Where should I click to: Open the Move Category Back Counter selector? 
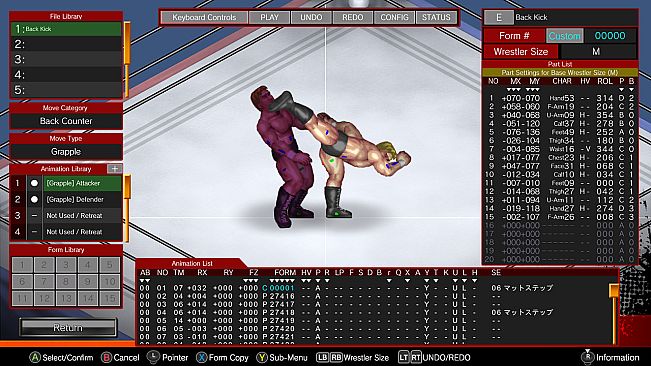(x=66, y=121)
